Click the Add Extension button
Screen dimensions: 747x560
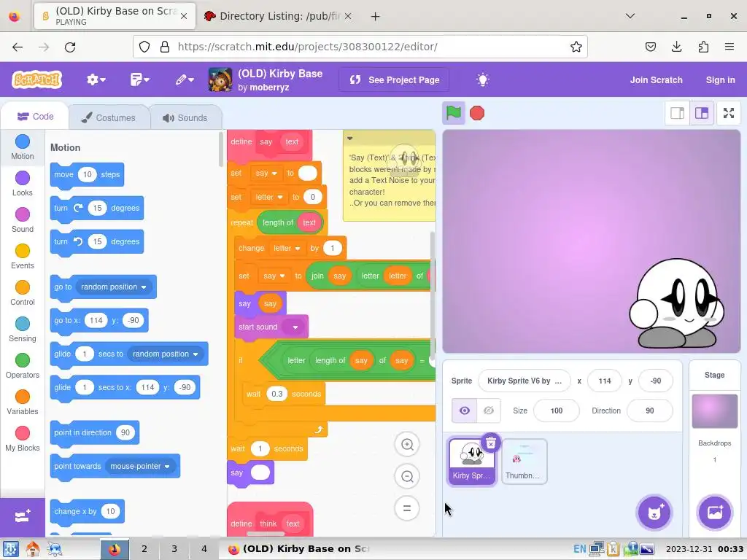coord(23,517)
